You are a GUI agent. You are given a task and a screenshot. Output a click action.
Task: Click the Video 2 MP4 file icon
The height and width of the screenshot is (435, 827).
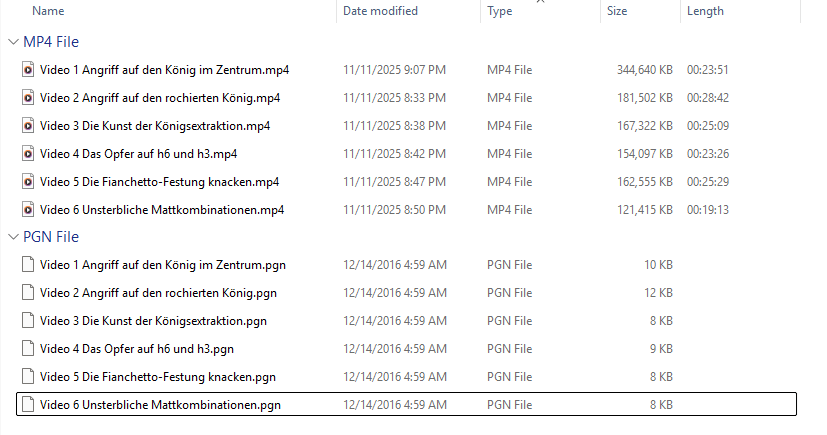pyautogui.click(x=28, y=98)
